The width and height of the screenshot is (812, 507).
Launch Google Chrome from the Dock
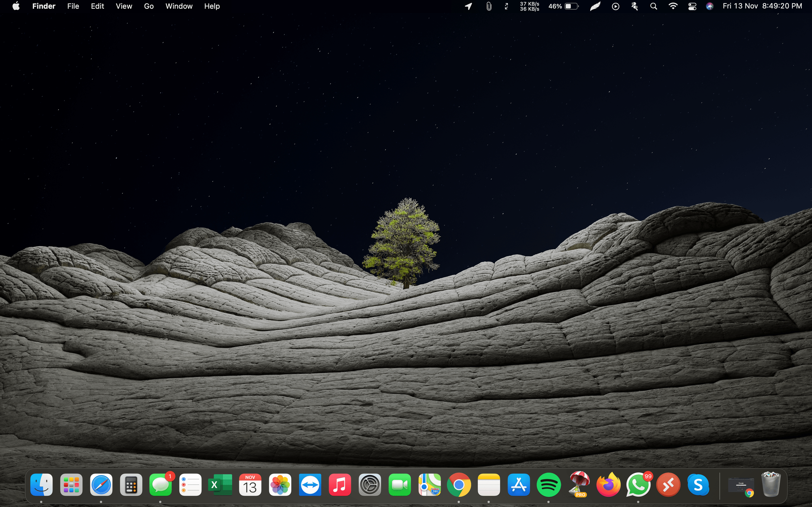[x=459, y=485]
